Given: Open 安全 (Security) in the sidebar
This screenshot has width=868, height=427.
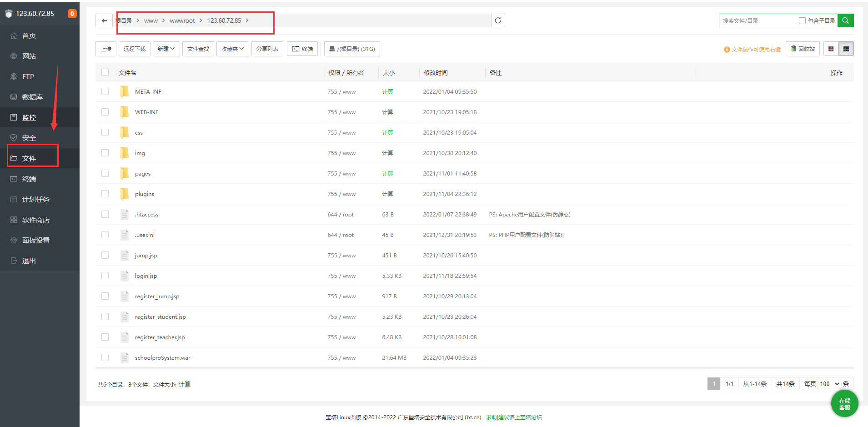Looking at the screenshot, I should click(x=40, y=138).
